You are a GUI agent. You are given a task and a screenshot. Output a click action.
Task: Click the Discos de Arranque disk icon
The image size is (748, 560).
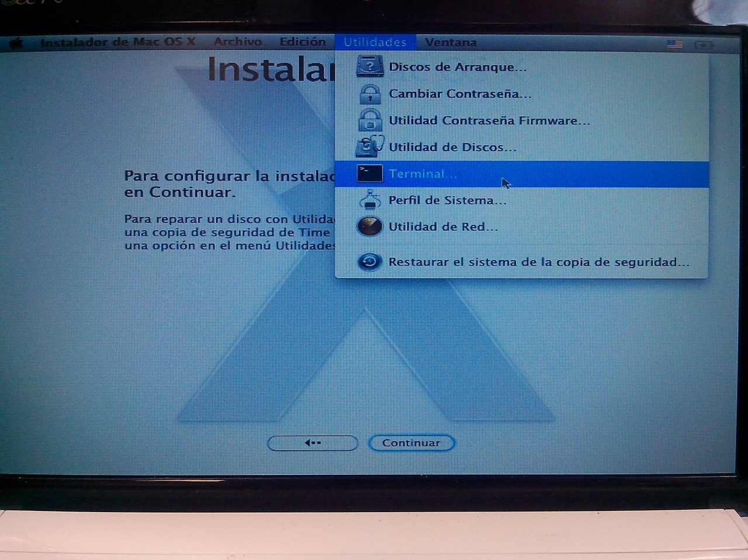369,67
